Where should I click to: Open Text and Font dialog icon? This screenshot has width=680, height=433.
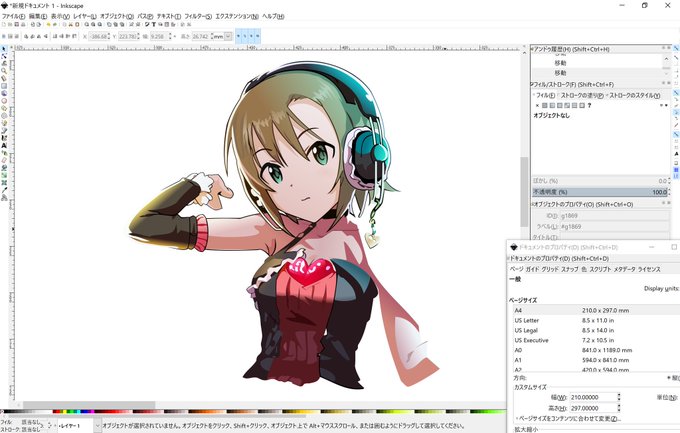click(153, 25)
